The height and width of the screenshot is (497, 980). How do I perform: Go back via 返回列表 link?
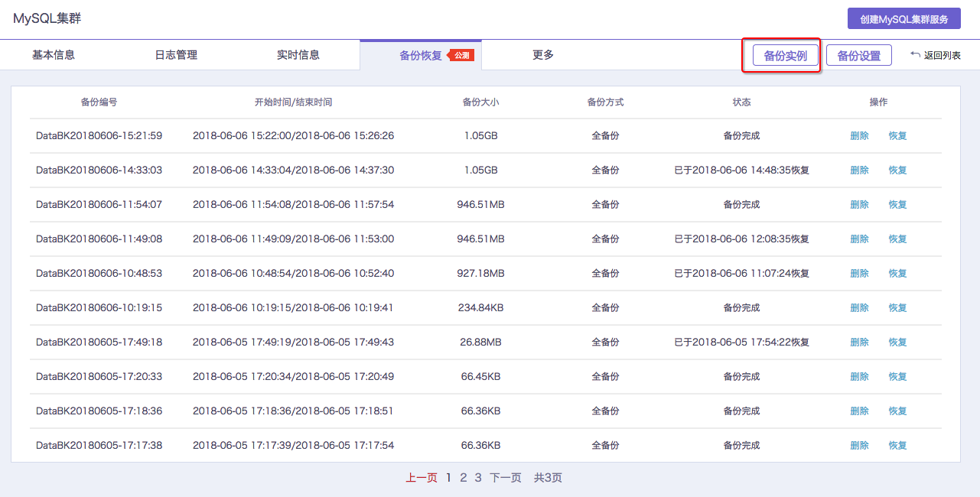pos(943,55)
